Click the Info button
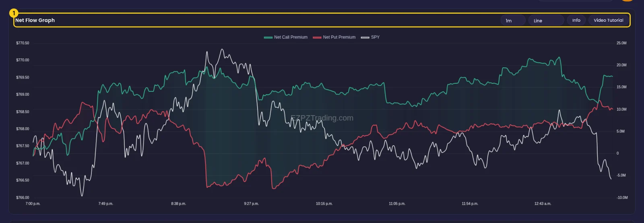The image size is (644, 223). [576, 20]
